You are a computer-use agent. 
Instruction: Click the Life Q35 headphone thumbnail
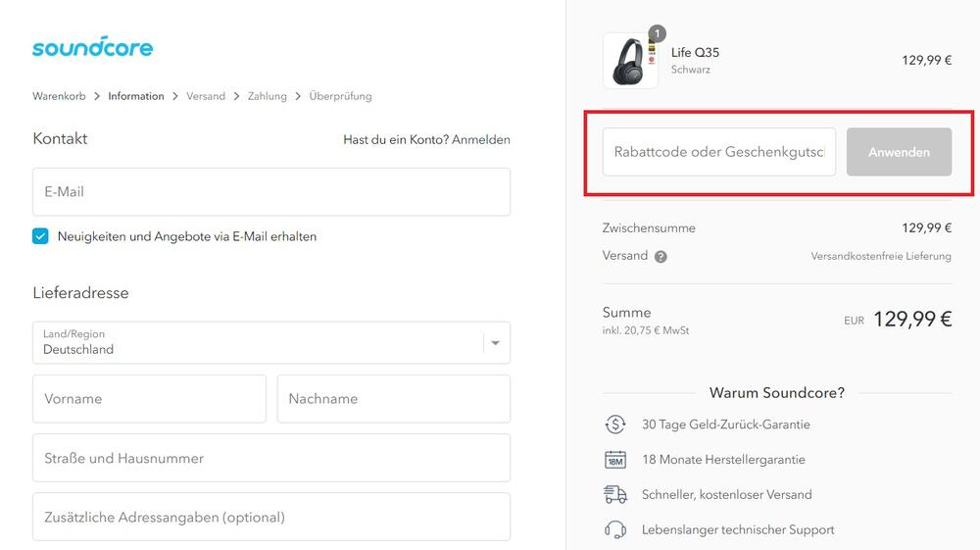pos(630,61)
